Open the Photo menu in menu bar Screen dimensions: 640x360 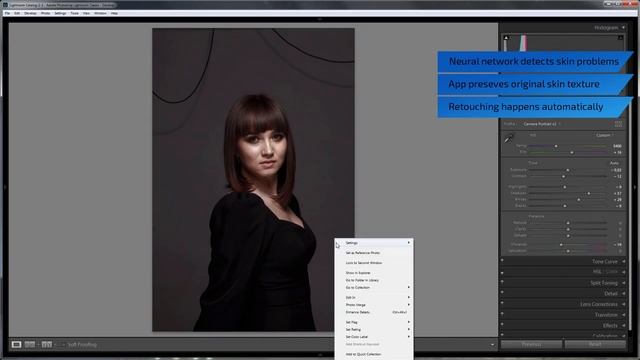click(45, 13)
